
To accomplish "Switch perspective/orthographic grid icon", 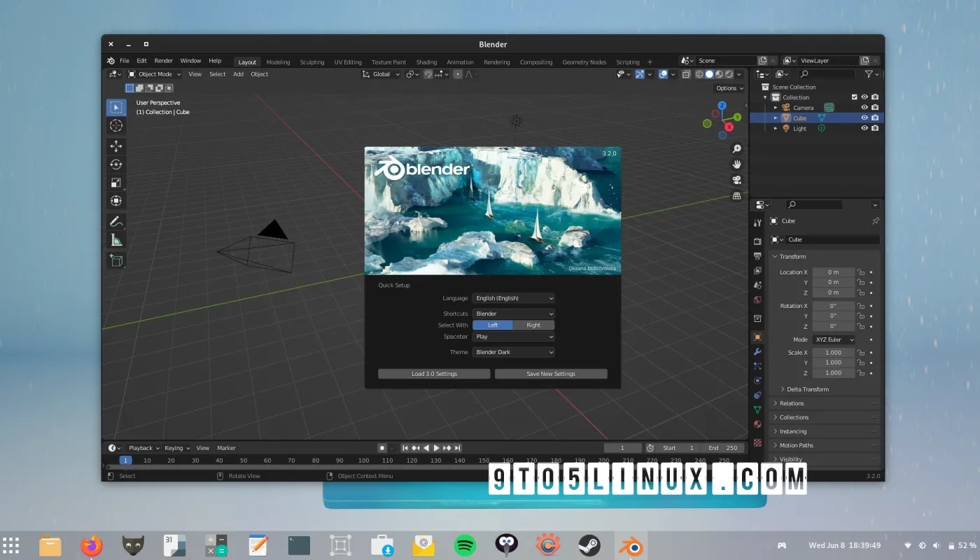I will click(737, 196).
